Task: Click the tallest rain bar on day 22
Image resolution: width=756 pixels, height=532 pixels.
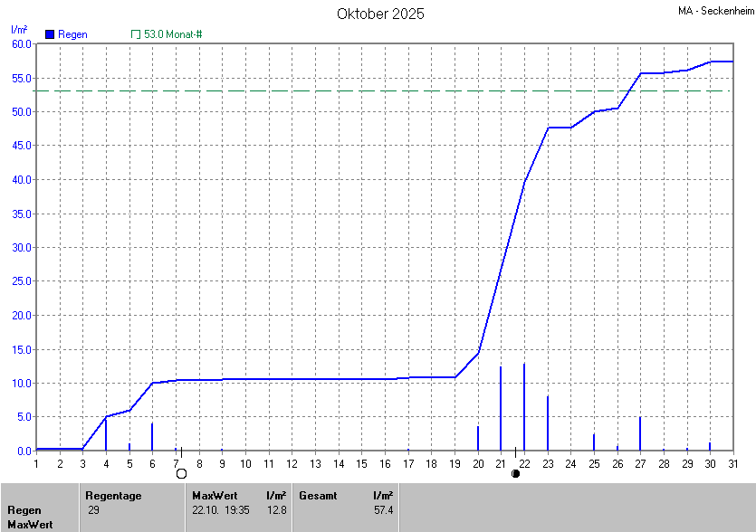Action: click(524, 407)
